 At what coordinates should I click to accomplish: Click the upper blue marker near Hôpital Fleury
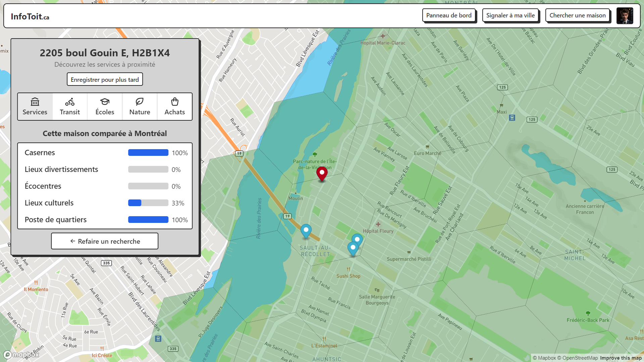click(x=357, y=239)
